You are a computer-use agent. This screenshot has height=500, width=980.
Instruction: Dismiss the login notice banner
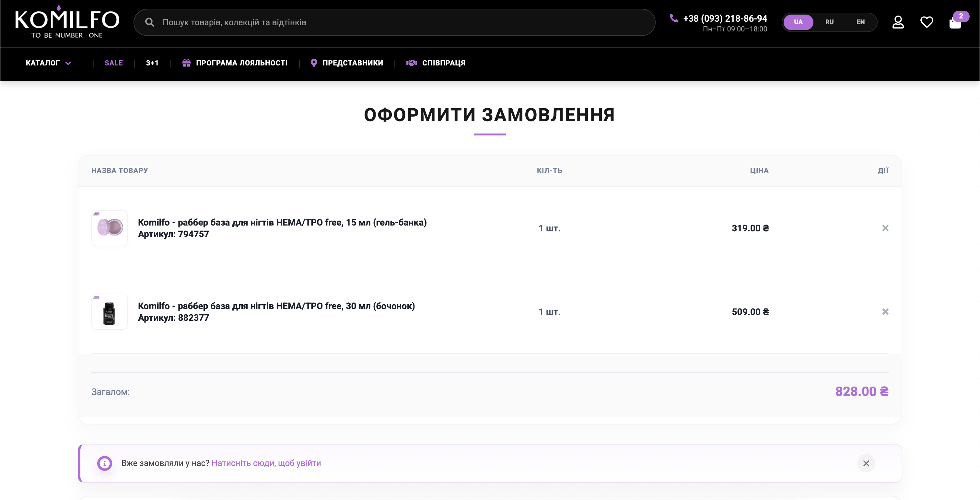pyautogui.click(x=866, y=463)
